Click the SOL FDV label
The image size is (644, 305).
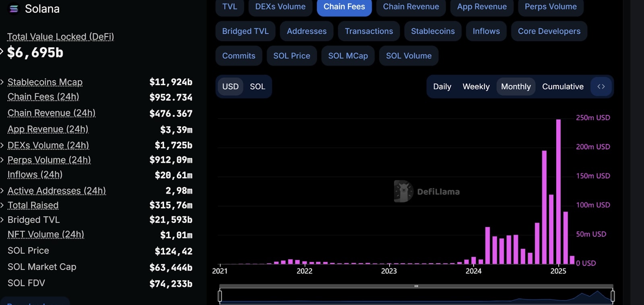point(26,283)
